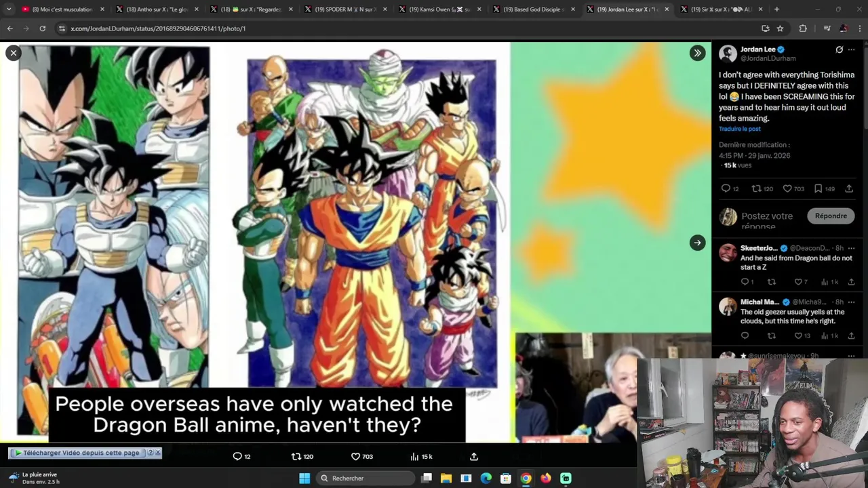Open browser extensions puzzle icon

(803, 28)
